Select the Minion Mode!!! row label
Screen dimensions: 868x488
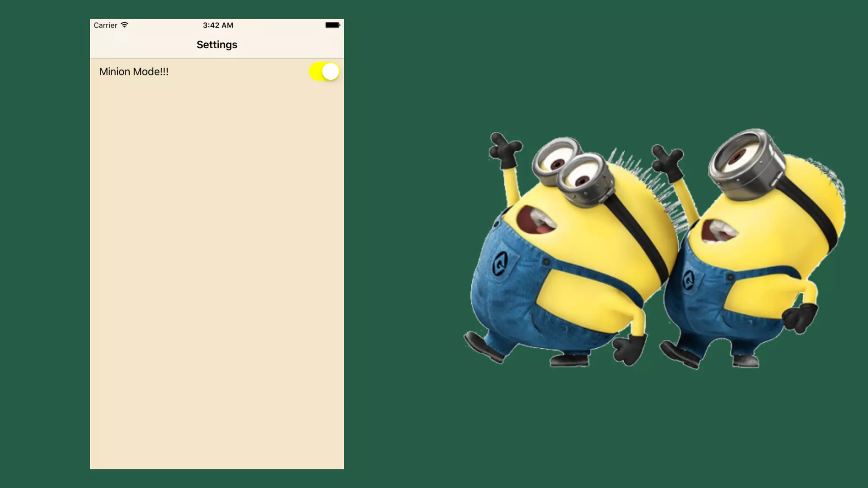[x=134, y=72]
